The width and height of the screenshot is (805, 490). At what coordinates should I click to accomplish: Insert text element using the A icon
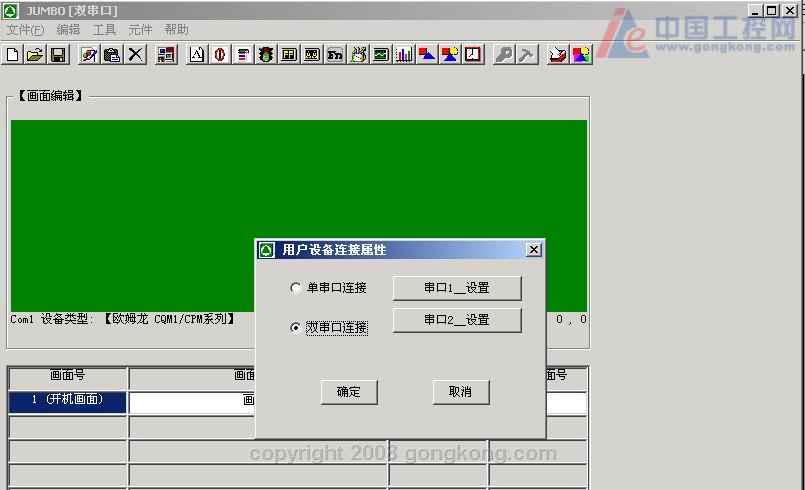pyautogui.click(x=197, y=54)
